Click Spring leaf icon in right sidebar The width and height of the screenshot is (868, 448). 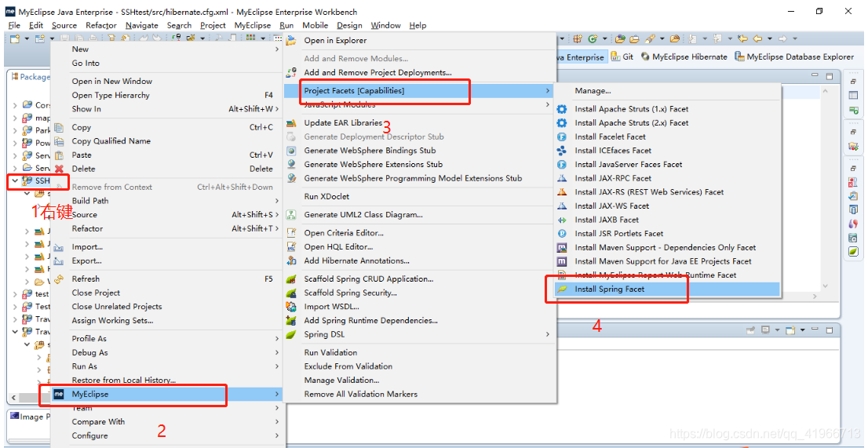(854, 252)
